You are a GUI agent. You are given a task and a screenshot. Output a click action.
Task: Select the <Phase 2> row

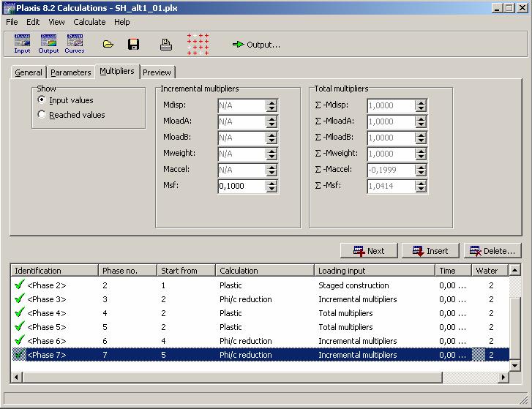pos(260,285)
